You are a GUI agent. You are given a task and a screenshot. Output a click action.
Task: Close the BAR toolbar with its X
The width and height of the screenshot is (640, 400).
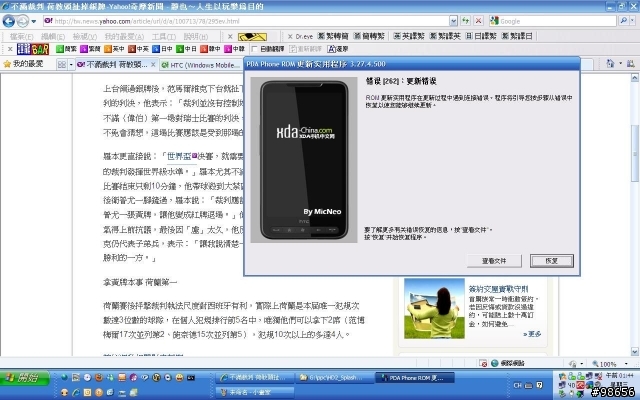[10, 49]
